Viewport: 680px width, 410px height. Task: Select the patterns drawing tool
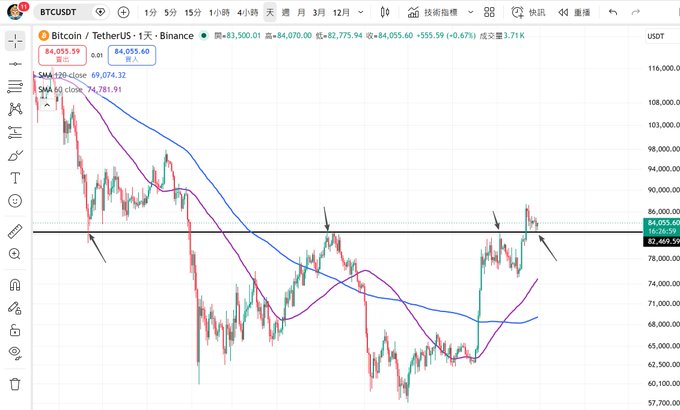point(15,109)
